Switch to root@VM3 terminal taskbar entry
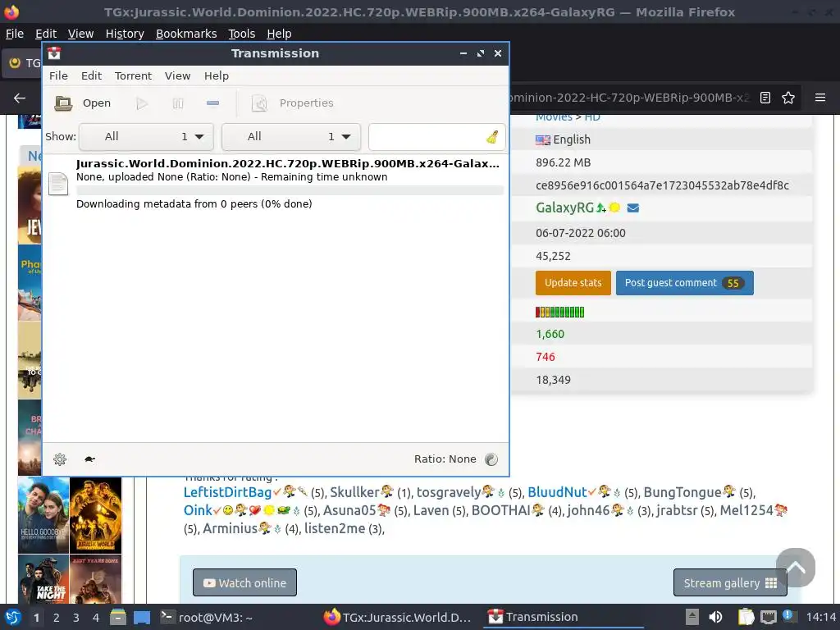 (x=208, y=617)
